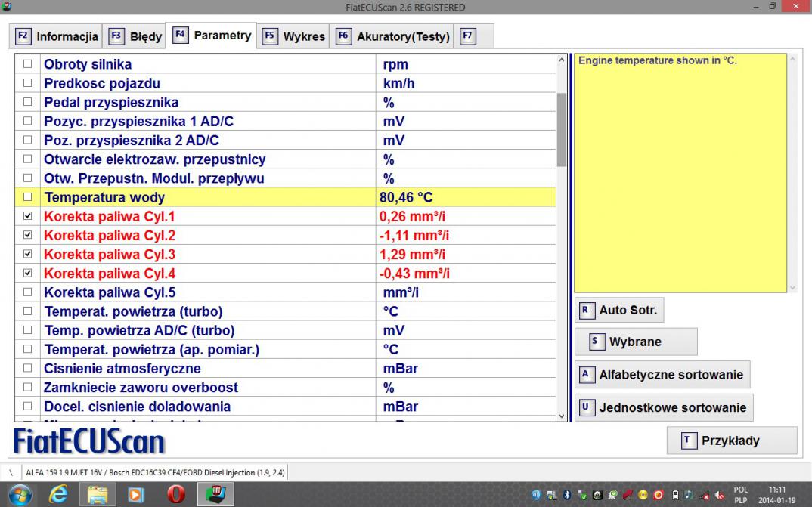Switch to the Wykres tab
This screenshot has width=812, height=507.
293,36
